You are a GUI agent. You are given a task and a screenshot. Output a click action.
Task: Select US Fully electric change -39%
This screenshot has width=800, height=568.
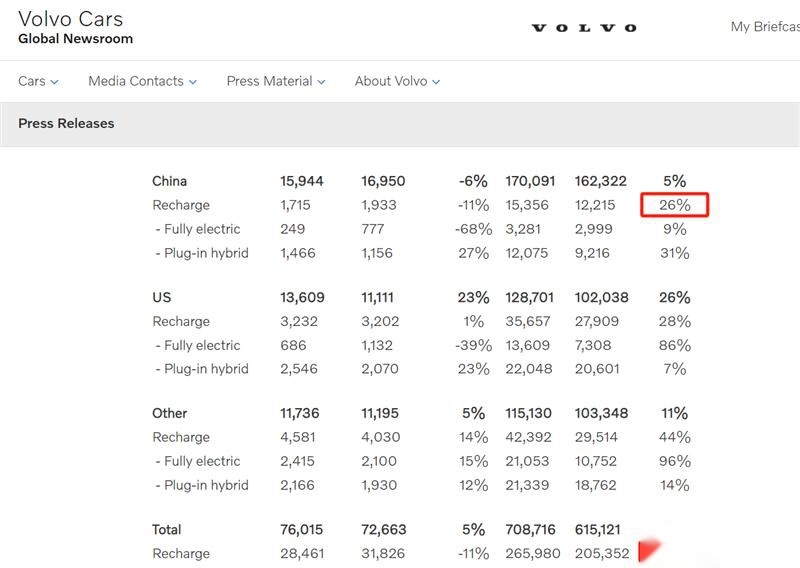coord(473,345)
